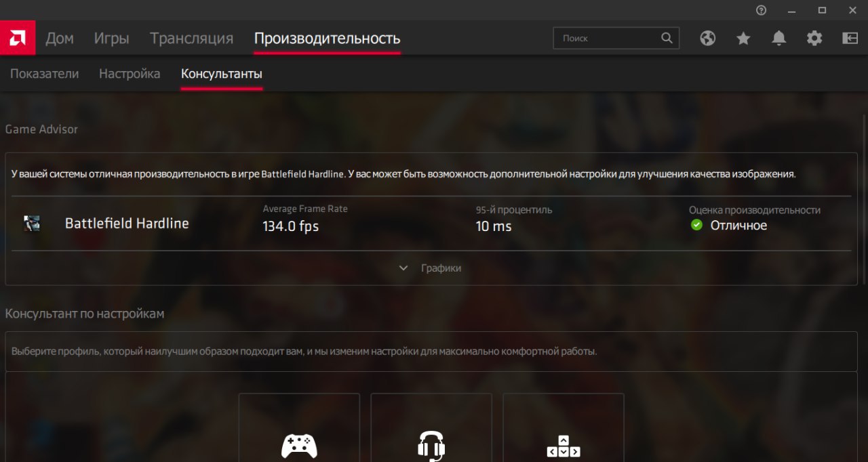Minimize the window
The image size is (868, 462).
coord(792,10)
